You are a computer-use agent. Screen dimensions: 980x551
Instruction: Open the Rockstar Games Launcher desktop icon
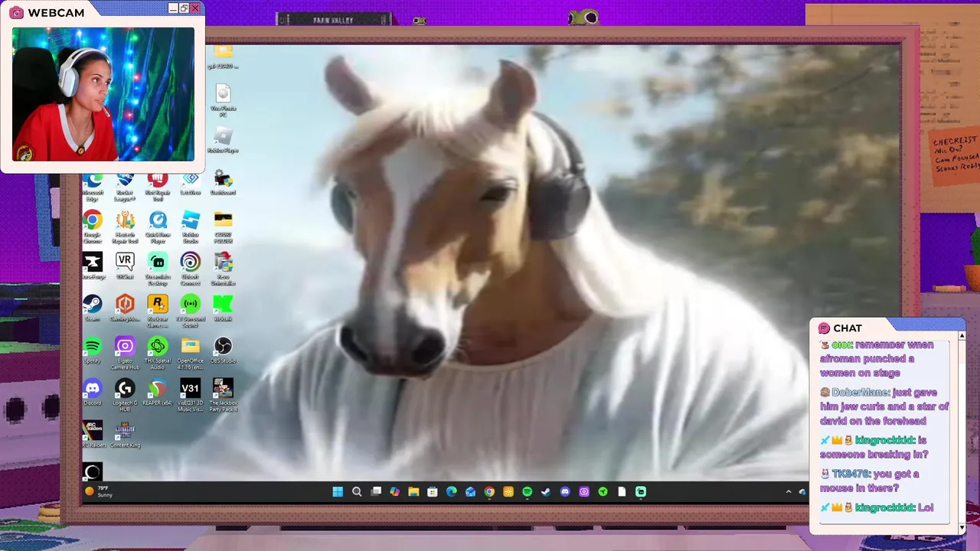(x=158, y=311)
